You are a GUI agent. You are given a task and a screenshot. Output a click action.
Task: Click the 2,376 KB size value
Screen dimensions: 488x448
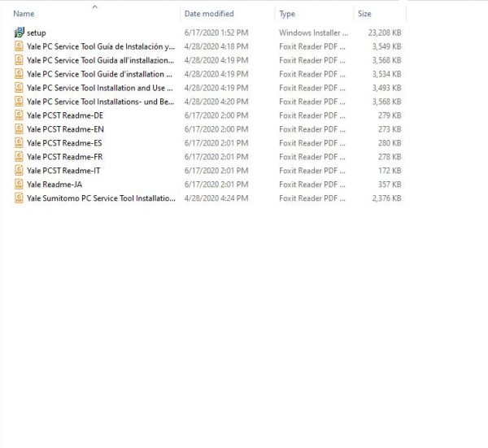(x=386, y=198)
